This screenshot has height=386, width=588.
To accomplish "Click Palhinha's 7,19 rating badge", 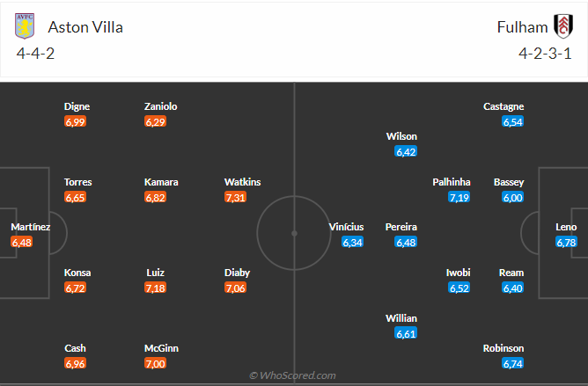I will coord(459,198).
